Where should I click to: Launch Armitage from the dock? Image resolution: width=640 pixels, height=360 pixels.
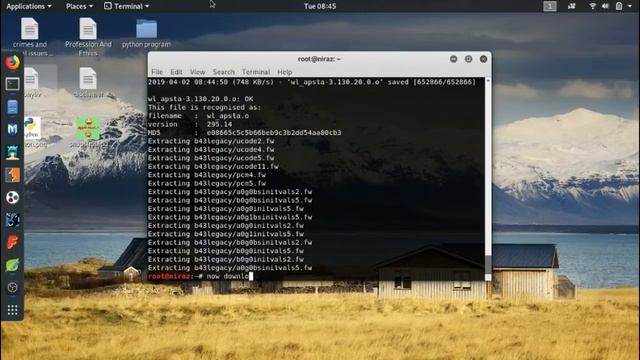[12, 152]
